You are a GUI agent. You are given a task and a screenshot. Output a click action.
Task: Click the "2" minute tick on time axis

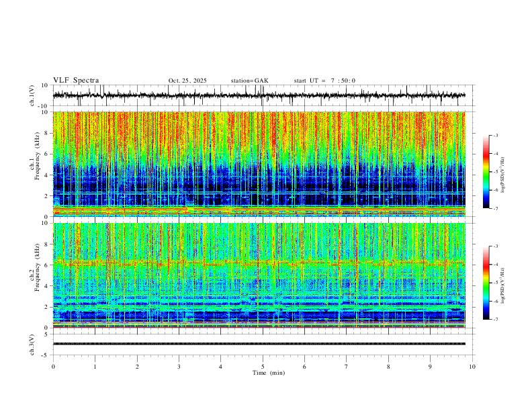(x=137, y=367)
